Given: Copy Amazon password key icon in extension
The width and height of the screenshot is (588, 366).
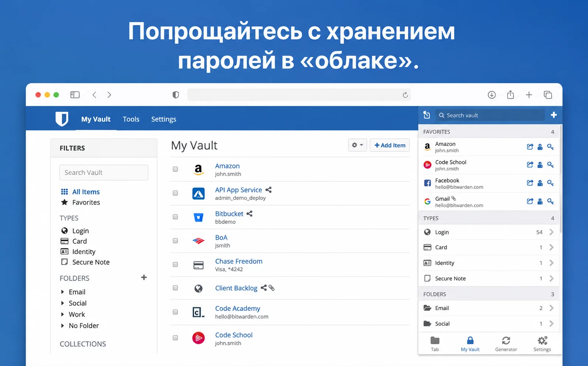Looking at the screenshot, I should 550,147.
